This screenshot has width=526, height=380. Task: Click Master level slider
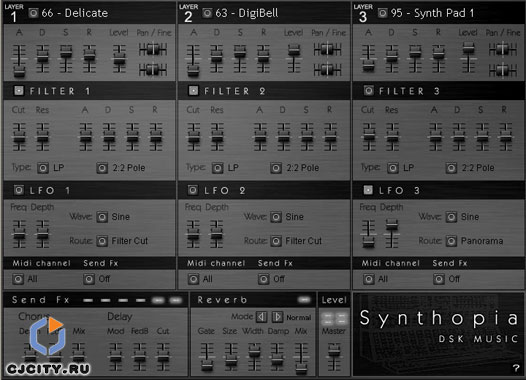point(334,357)
